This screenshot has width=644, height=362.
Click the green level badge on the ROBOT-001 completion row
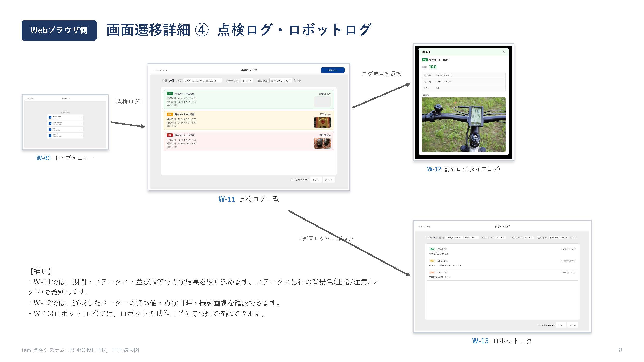(432, 249)
